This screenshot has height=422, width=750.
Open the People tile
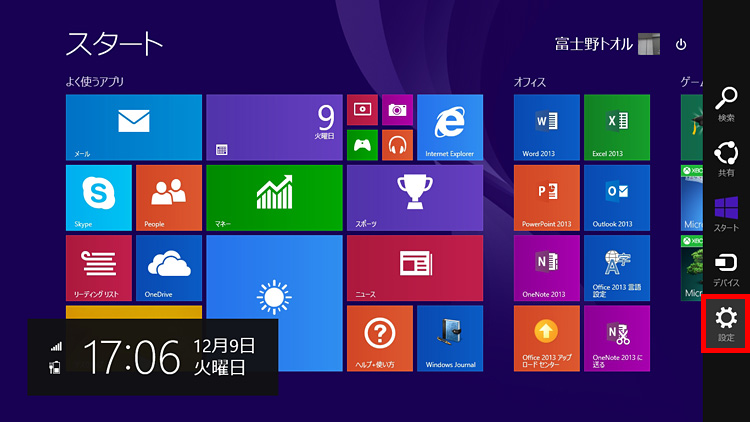pos(169,198)
